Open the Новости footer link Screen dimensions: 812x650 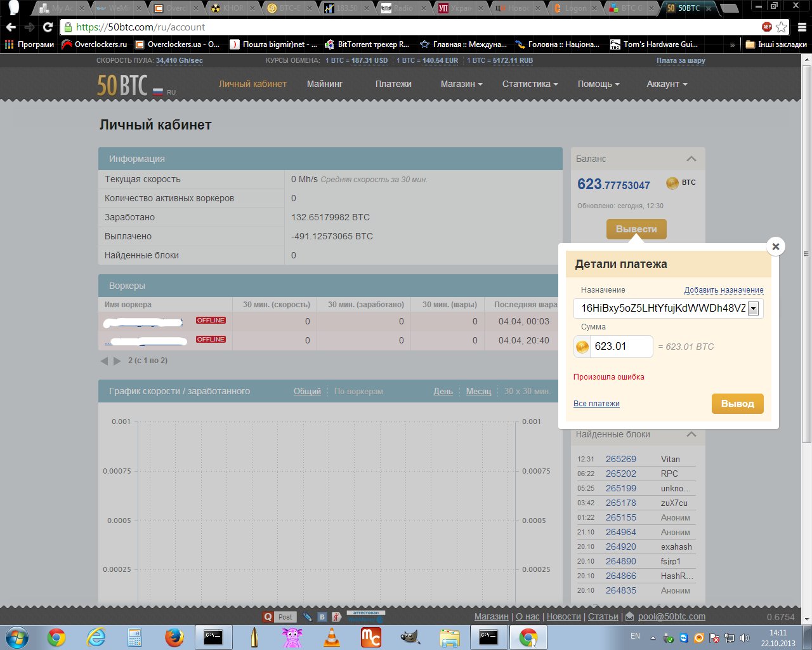[563, 616]
